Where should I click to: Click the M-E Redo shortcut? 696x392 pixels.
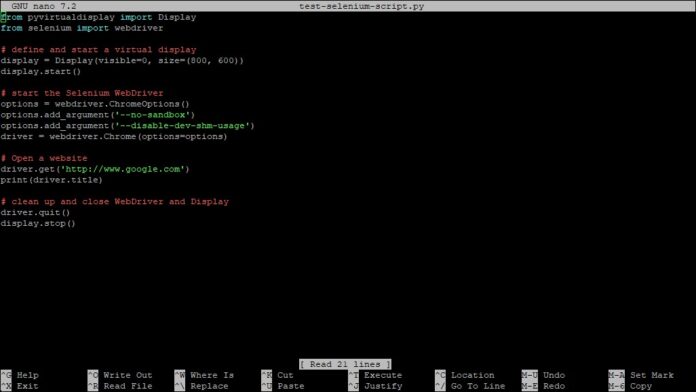coord(543,386)
